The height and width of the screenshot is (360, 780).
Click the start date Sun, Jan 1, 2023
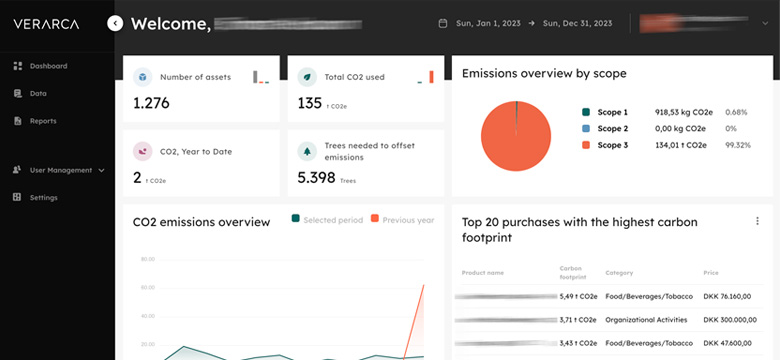pos(488,23)
